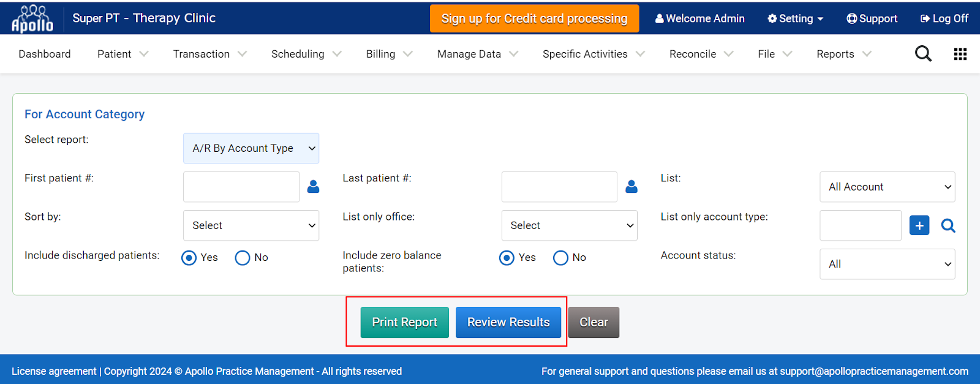Click support email address in footer

click(874, 371)
